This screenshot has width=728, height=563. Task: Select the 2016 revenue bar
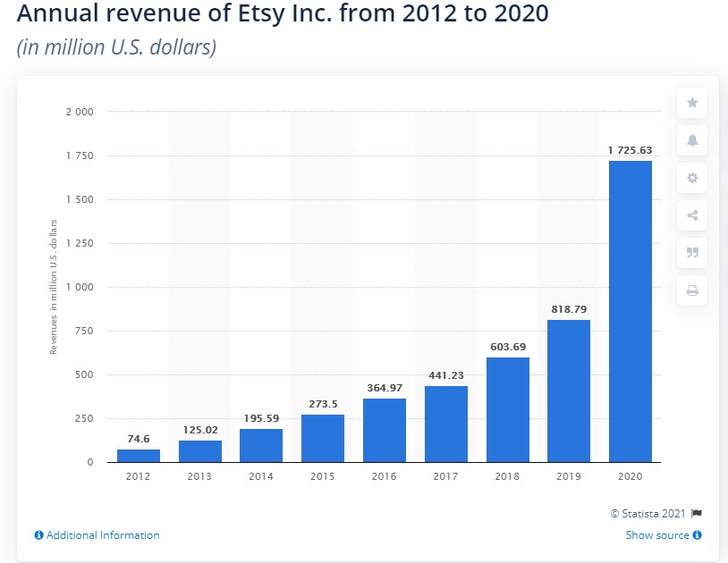[x=385, y=431]
